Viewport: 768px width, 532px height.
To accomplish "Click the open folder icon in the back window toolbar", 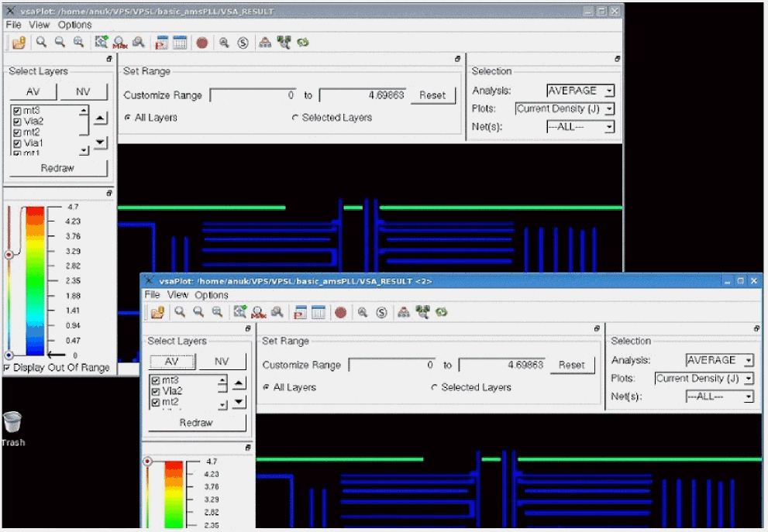I will tap(19, 43).
